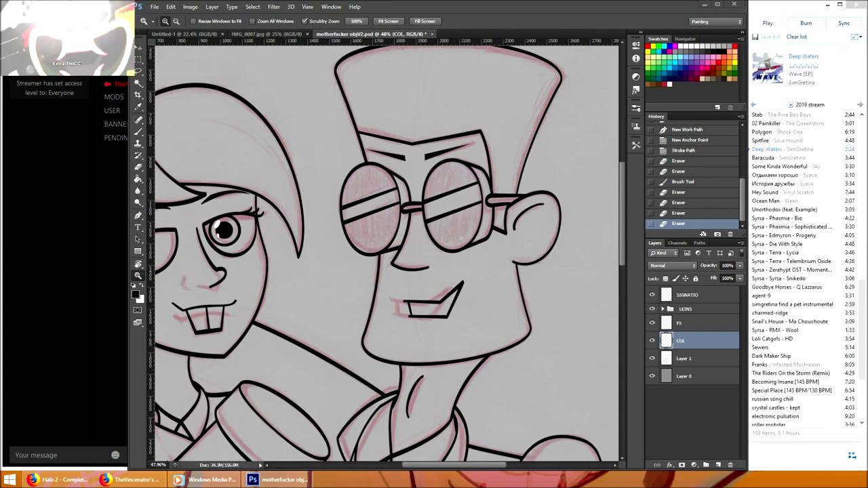Click the zoom out magnifier icon
The width and height of the screenshot is (868, 488).
[176, 21]
